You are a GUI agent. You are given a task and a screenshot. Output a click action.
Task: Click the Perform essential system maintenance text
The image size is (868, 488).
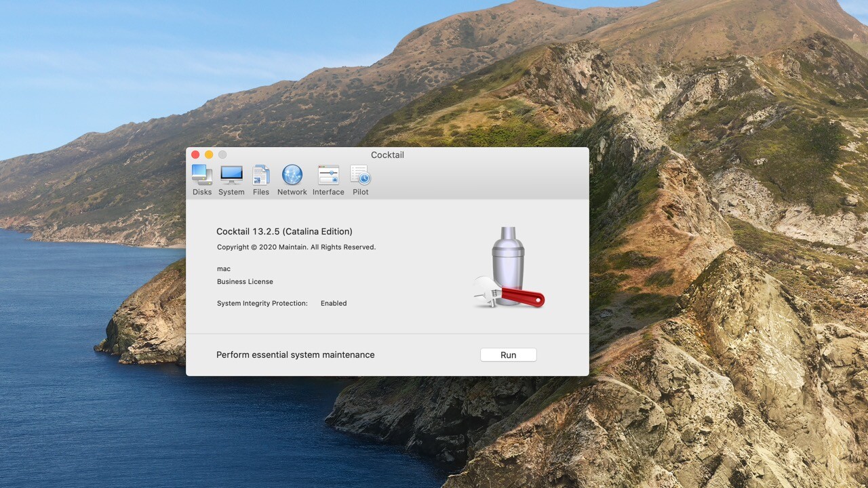pyautogui.click(x=296, y=355)
